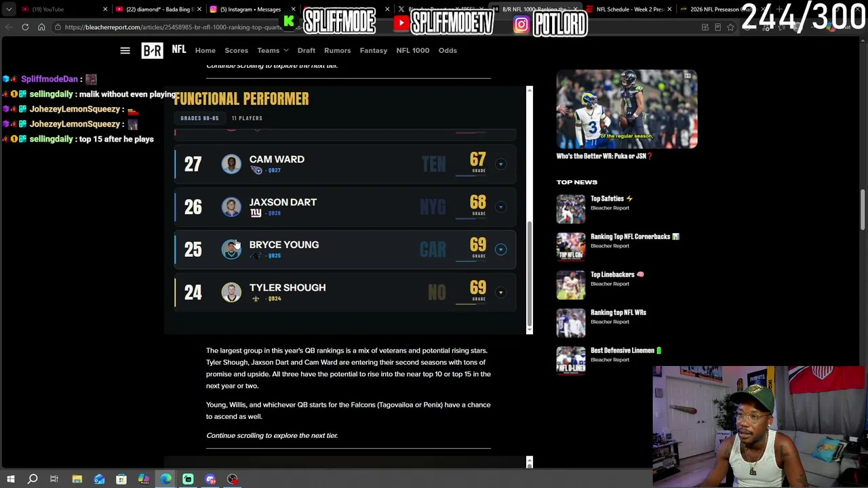This screenshot has width=868, height=488.
Task: Switch to the NFL Schedule Week 2 tab
Action: click(x=629, y=9)
